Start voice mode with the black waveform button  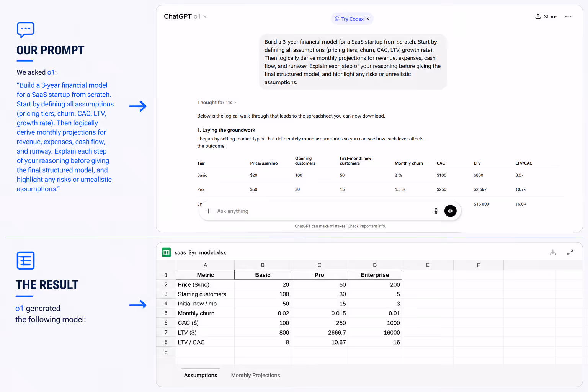pyautogui.click(x=451, y=211)
